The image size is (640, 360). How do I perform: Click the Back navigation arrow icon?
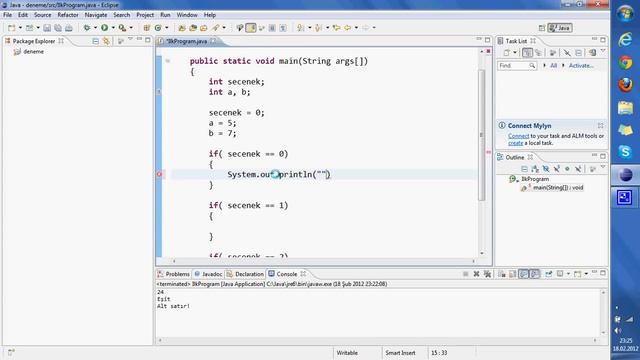pos(347,28)
